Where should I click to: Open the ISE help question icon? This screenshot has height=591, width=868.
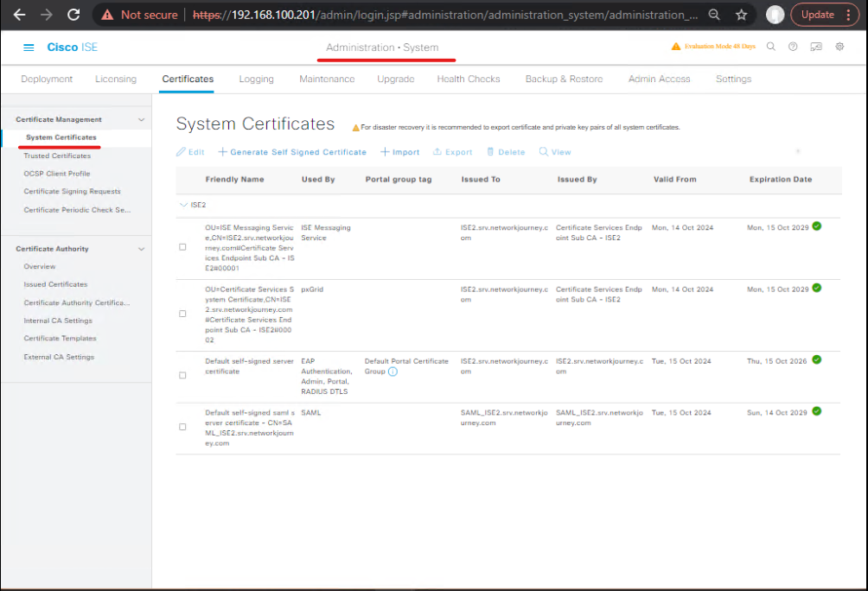click(793, 47)
